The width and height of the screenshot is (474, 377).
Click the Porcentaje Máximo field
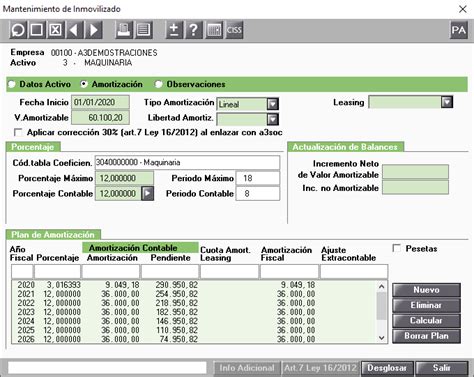click(x=124, y=178)
